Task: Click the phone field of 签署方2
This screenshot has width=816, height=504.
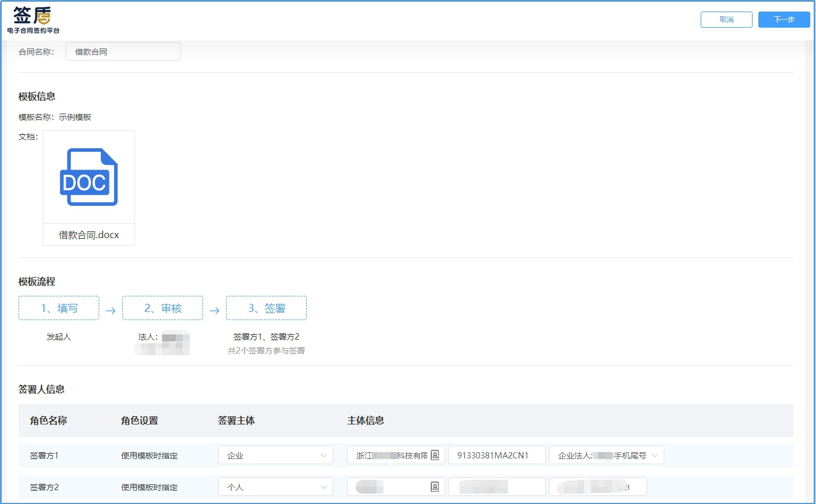Action: pos(598,487)
